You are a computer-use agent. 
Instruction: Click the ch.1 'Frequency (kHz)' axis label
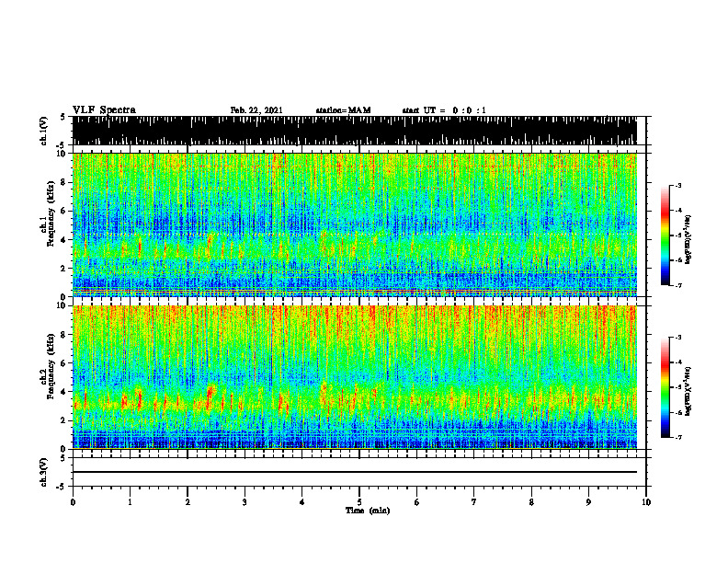point(51,214)
